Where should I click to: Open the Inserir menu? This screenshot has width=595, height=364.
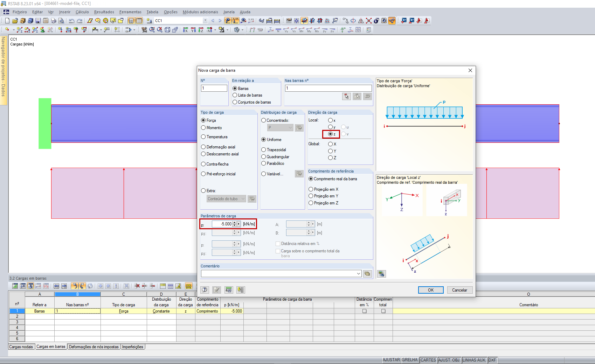tap(65, 12)
